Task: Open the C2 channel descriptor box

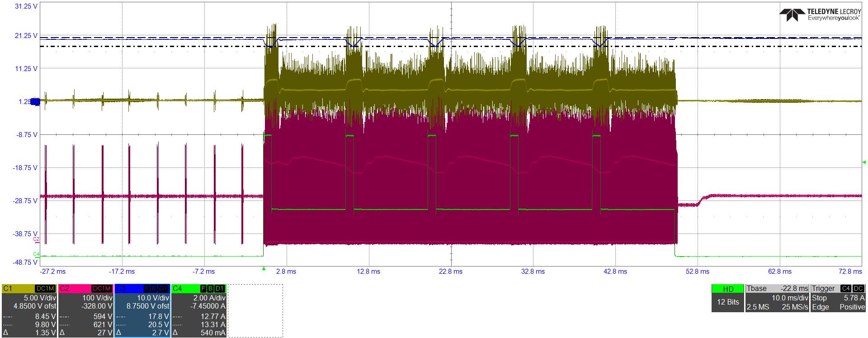Action: click(86, 311)
